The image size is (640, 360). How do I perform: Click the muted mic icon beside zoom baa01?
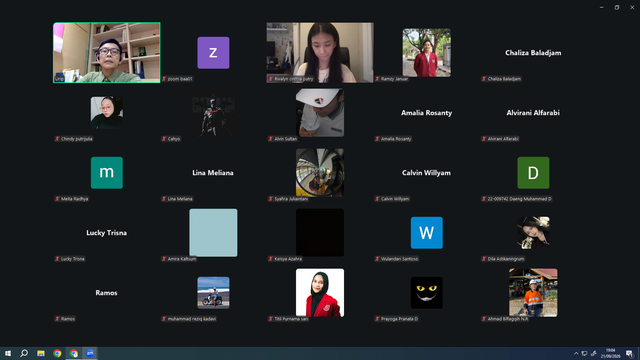click(164, 79)
